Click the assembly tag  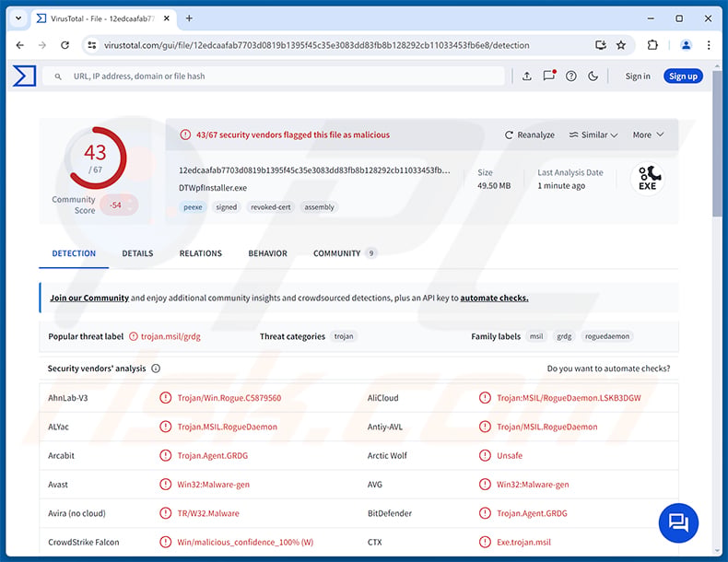tap(319, 207)
